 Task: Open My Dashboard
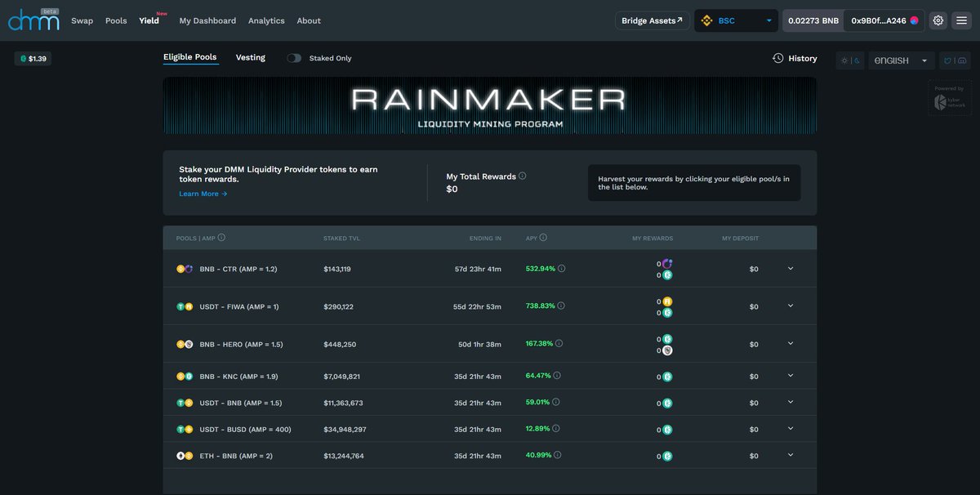(207, 20)
